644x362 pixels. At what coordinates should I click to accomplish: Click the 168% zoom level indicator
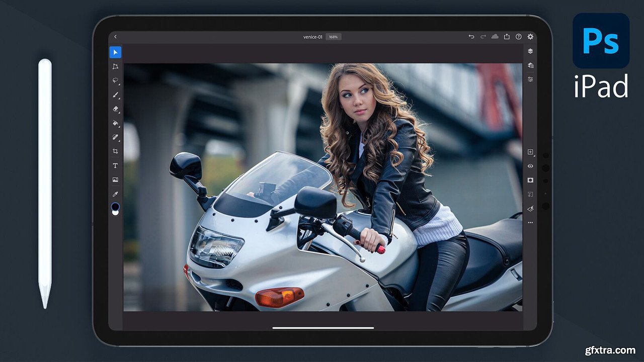coord(333,37)
